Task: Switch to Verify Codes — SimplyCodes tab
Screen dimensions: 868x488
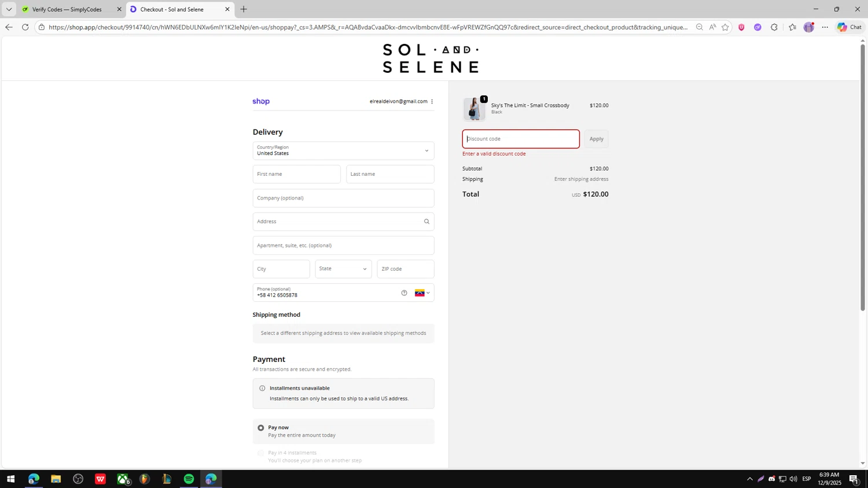Action: [x=67, y=9]
